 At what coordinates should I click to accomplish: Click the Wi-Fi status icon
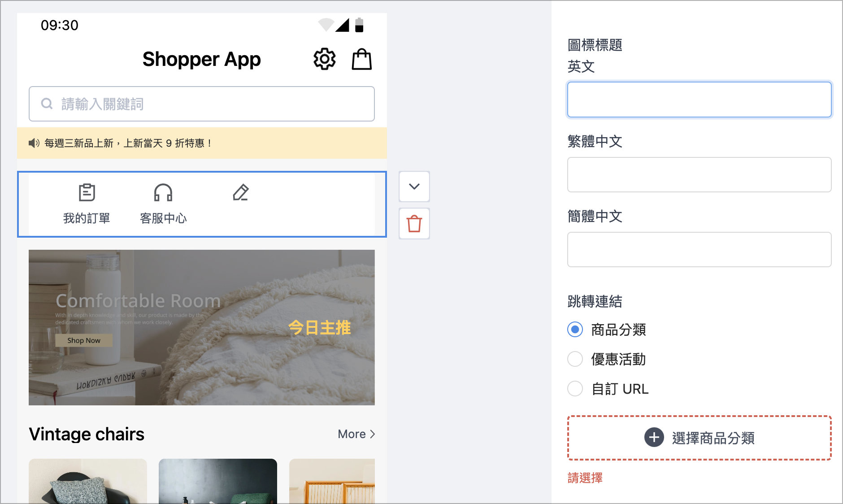(x=326, y=25)
